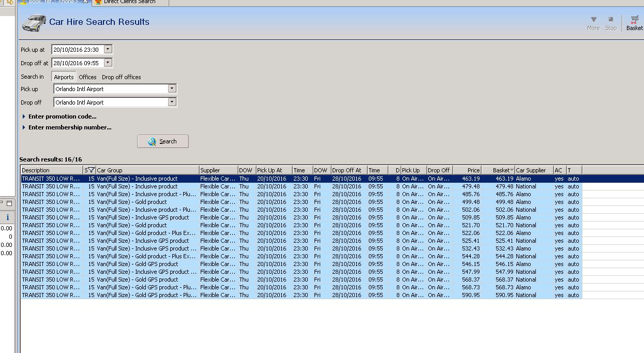644x353 pixels.
Task: Select the result row priced 544.28
Action: [301, 256]
